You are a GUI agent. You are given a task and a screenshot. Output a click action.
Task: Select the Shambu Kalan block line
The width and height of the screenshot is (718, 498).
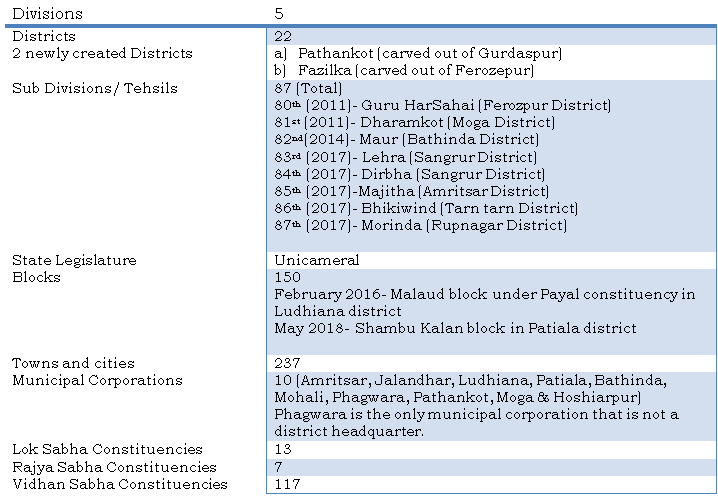[x=454, y=328]
